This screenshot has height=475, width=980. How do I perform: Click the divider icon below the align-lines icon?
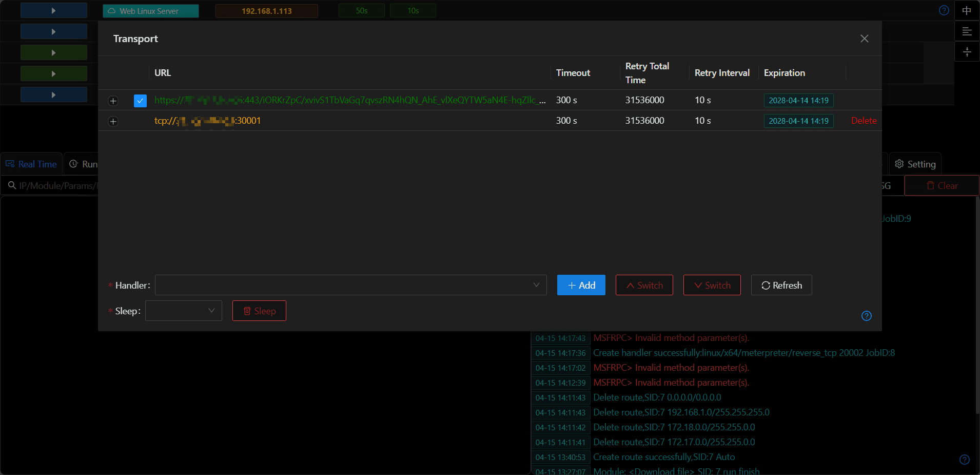[967, 52]
